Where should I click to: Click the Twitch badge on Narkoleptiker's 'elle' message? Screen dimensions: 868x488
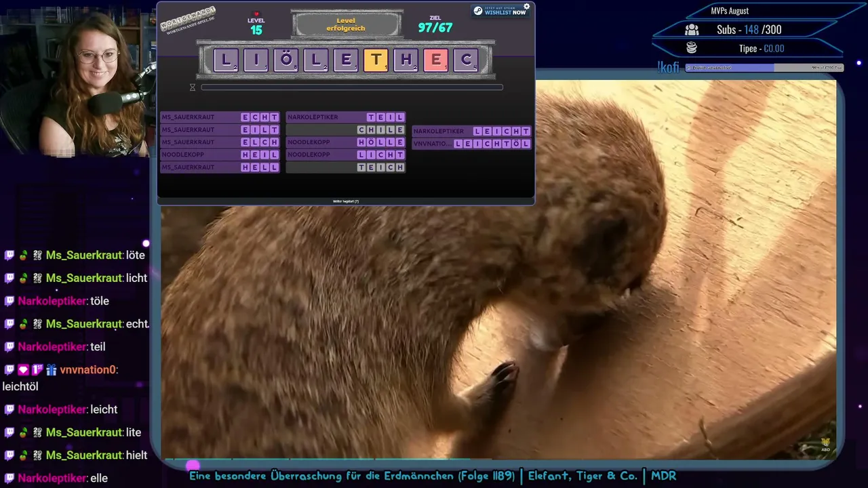[x=9, y=478]
